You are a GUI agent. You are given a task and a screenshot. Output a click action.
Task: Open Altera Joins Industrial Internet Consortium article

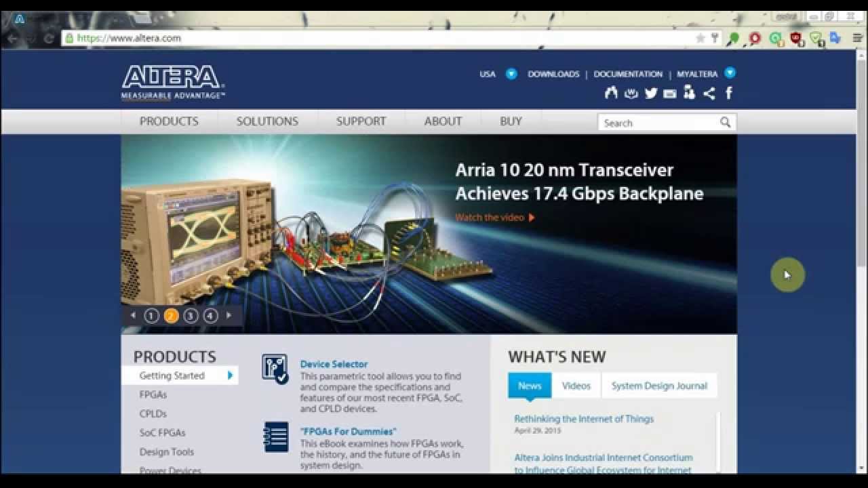(604, 464)
